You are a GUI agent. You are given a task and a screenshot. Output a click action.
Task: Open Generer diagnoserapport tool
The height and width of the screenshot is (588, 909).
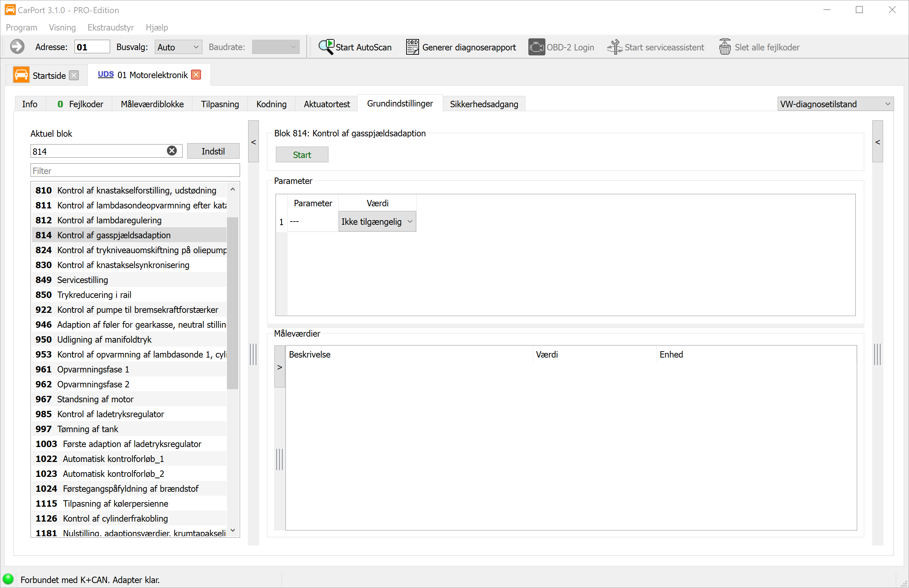[x=461, y=47]
